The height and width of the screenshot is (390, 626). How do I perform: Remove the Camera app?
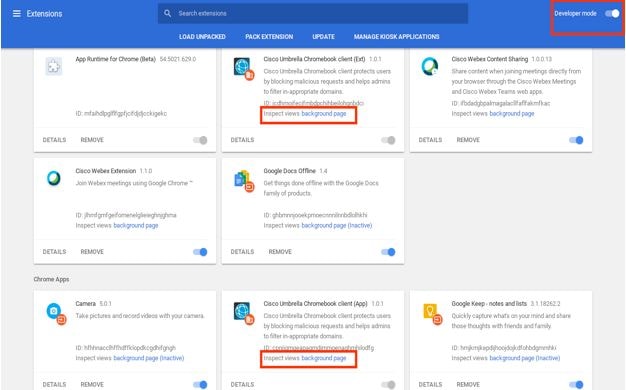92,384
